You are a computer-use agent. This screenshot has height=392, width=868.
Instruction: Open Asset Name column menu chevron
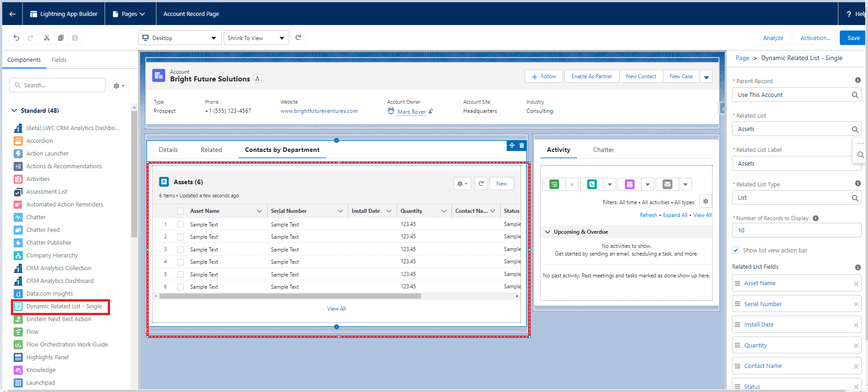[259, 211]
